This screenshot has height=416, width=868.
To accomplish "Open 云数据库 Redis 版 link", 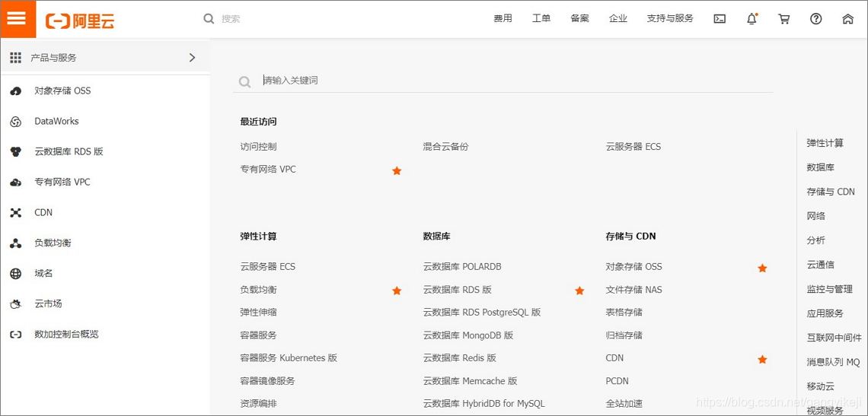I will click(459, 357).
